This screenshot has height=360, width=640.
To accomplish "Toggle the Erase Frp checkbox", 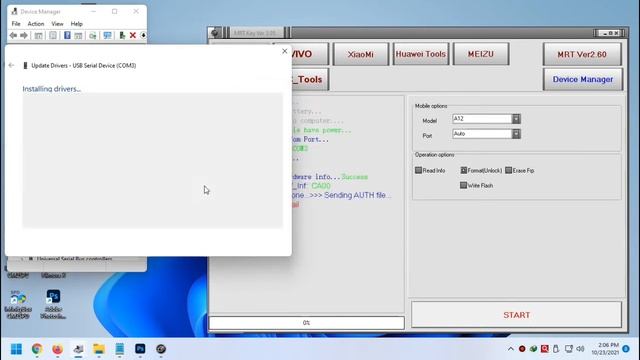I will [509, 170].
